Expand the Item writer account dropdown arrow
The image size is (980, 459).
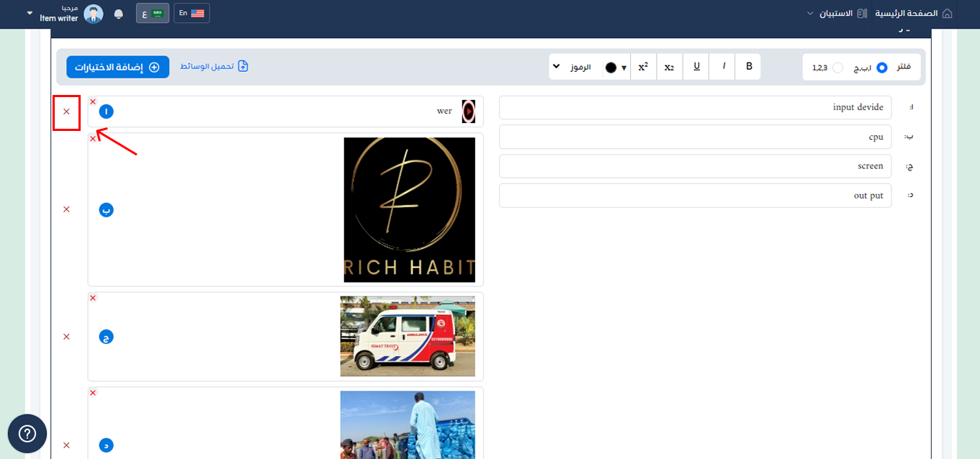tap(30, 14)
